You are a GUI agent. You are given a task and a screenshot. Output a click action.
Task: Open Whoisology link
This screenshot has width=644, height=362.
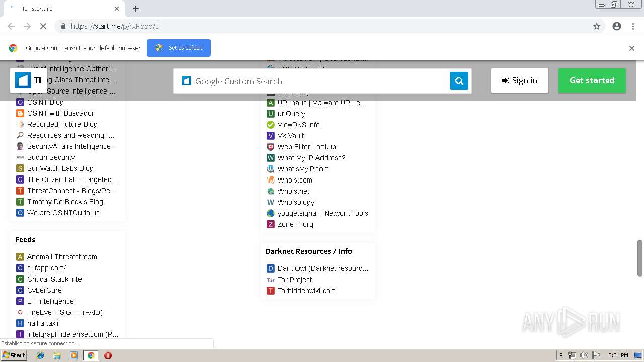(x=296, y=202)
